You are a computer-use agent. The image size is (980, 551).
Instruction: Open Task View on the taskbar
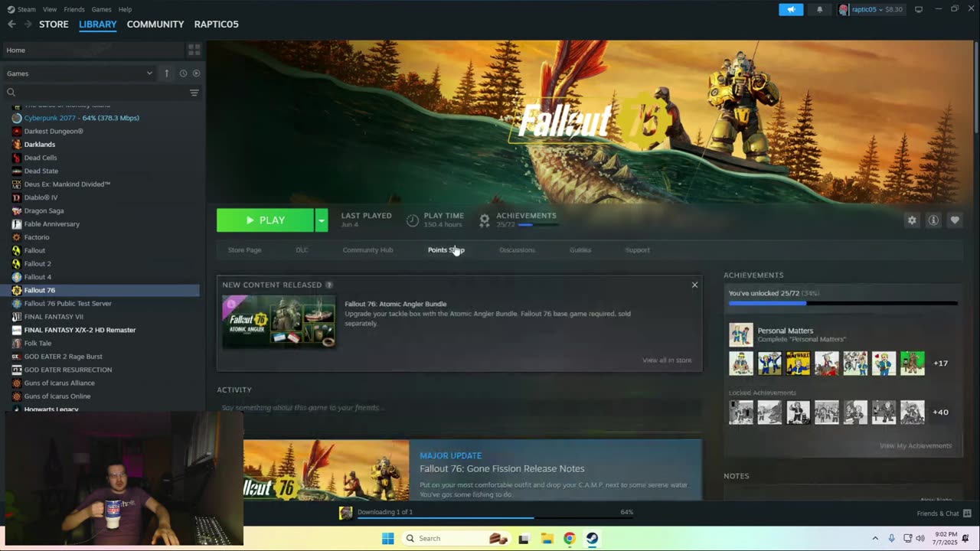[524, 538]
